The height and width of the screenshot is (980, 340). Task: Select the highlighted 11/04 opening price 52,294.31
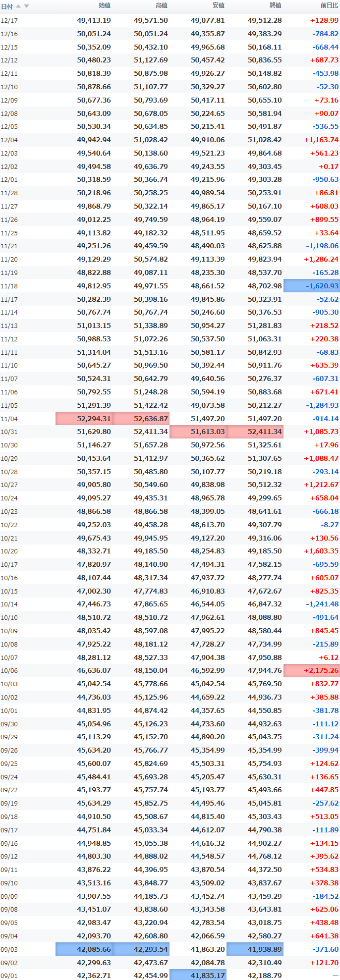(84, 419)
